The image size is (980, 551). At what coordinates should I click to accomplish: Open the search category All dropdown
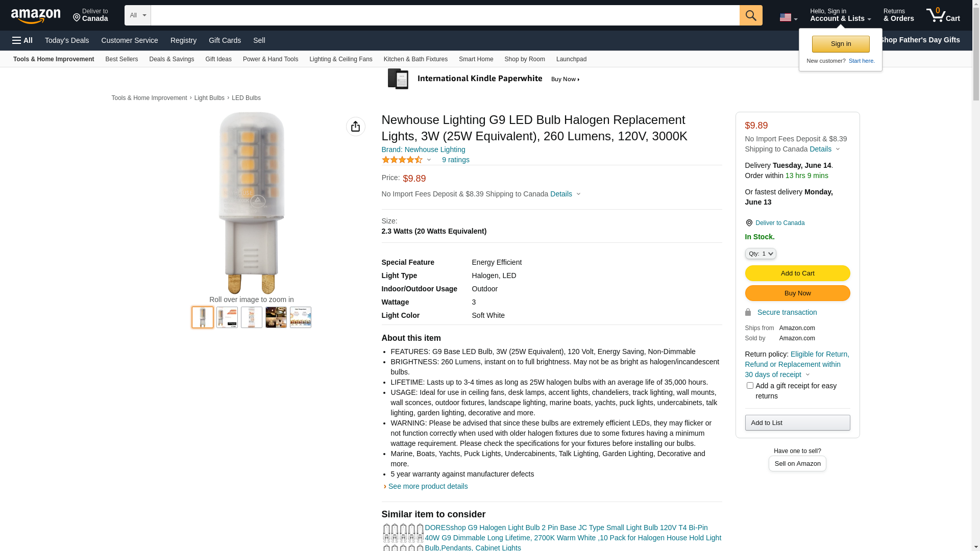tap(137, 15)
